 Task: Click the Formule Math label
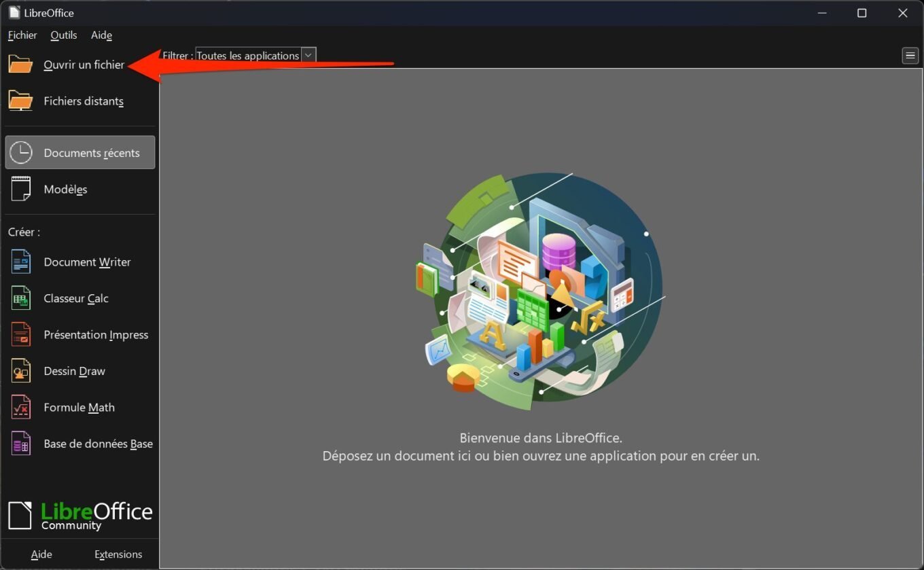point(79,407)
